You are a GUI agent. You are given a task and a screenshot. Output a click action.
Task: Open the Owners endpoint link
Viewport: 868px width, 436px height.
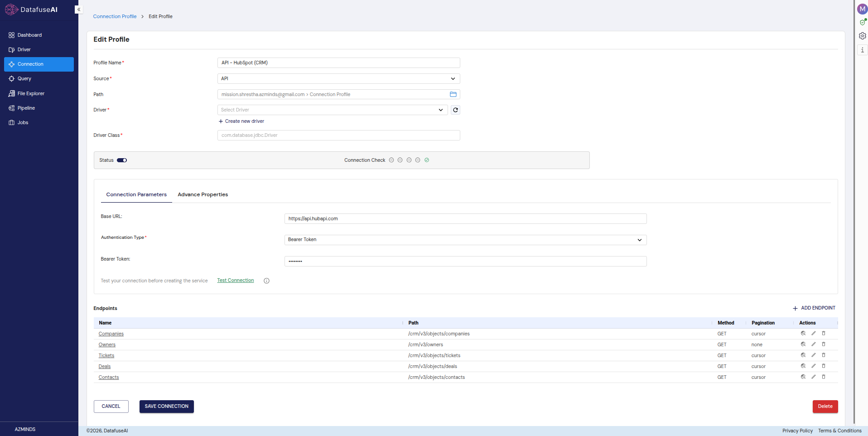tap(107, 345)
